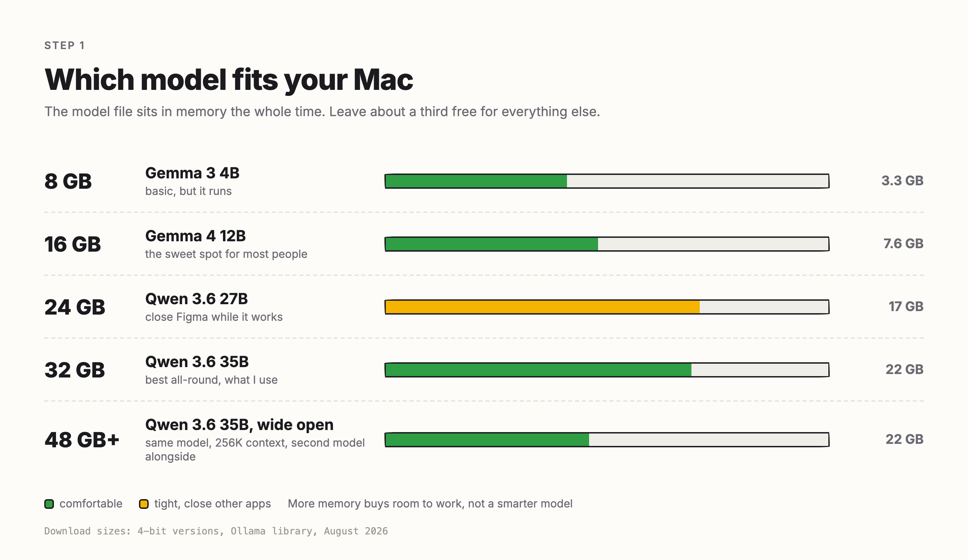Select the 48 GB+ memory label
Image resolution: width=968 pixels, height=560 pixels.
coord(82,440)
